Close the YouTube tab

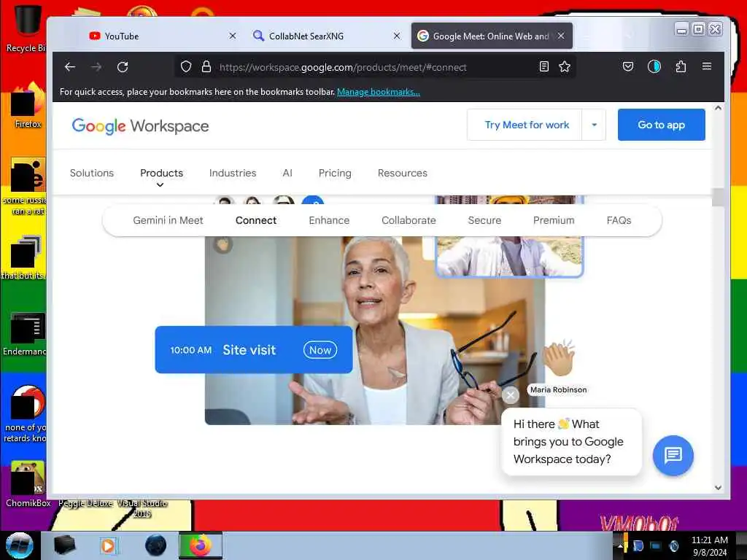(233, 36)
